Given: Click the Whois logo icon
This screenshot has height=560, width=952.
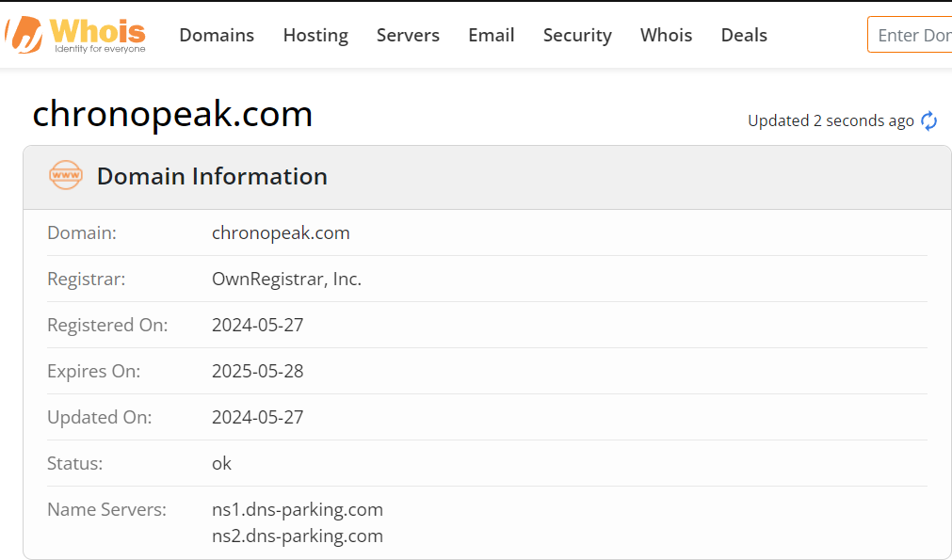Looking at the screenshot, I should pos(24,35).
